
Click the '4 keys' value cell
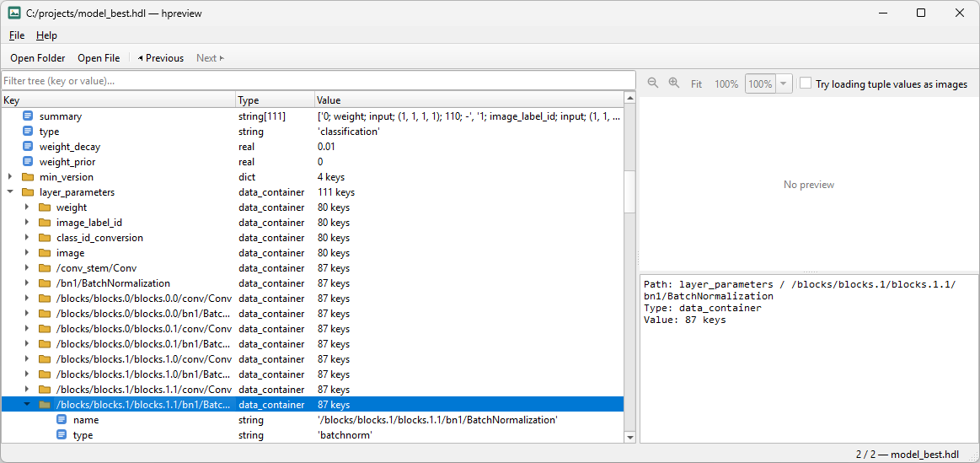click(330, 177)
